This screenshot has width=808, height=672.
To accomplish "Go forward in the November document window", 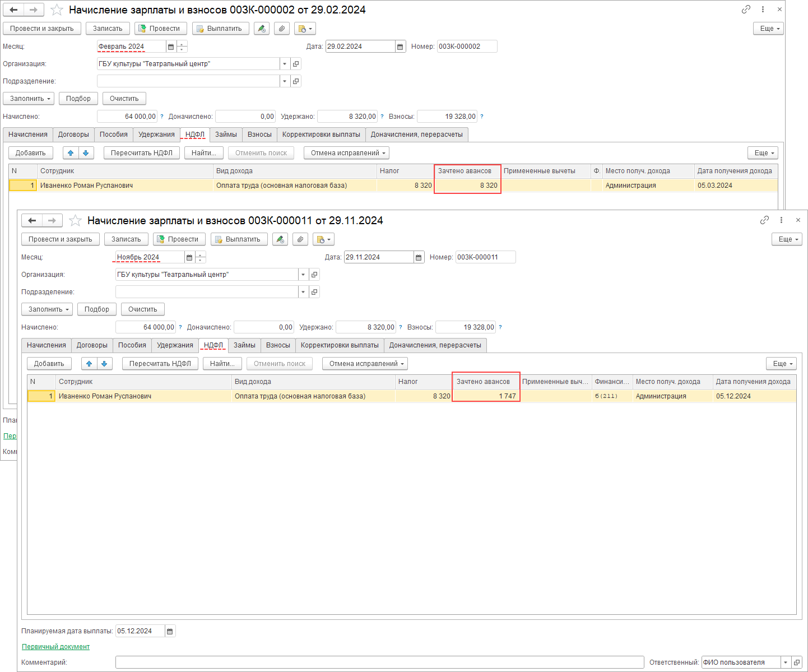I will coord(52,220).
